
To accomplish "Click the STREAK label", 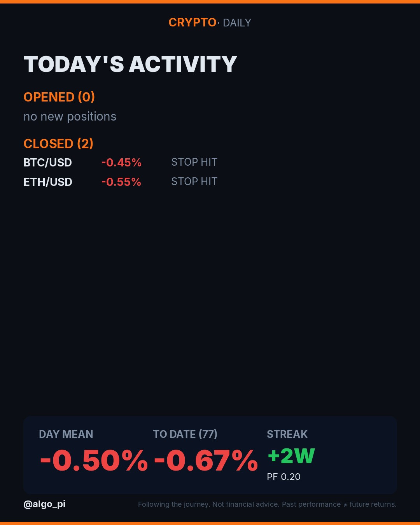I will pos(287,434).
